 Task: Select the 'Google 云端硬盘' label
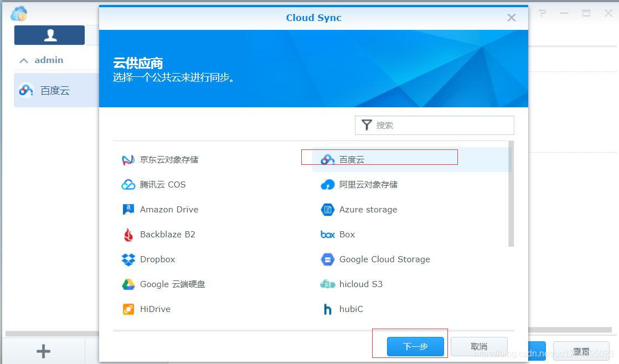[173, 284]
